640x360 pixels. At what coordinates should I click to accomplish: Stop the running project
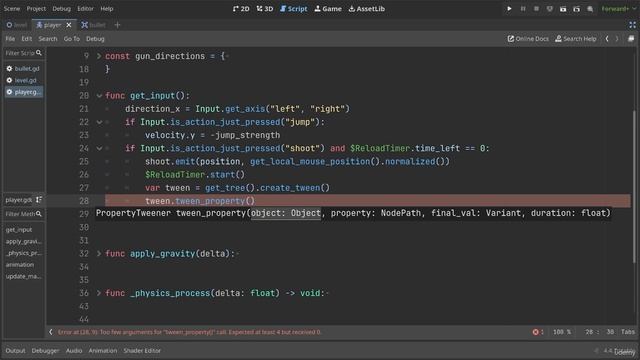pos(536,9)
